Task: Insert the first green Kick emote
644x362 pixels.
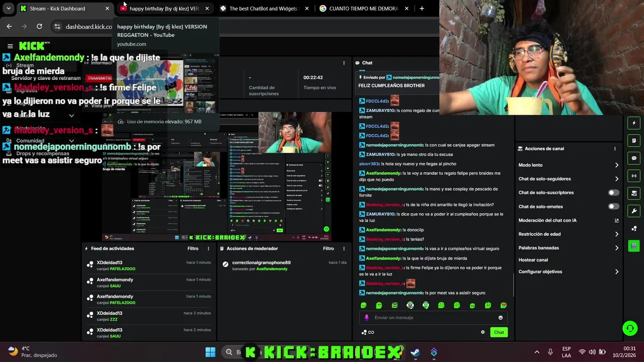Action: tap(364, 305)
